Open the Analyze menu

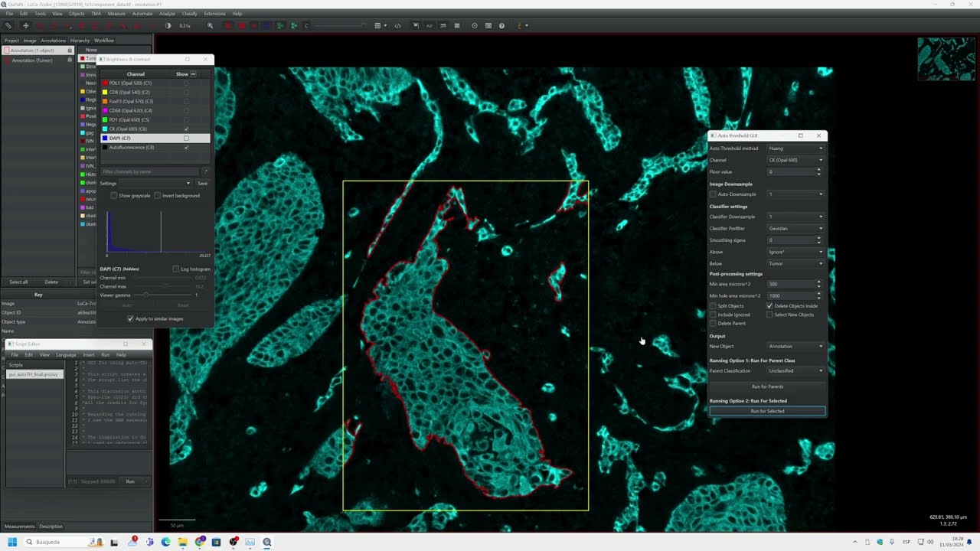pos(167,14)
